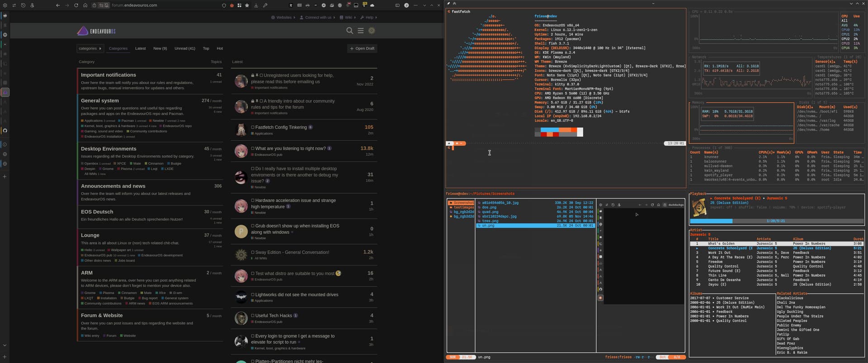
Task: Click the album art in Playback panel
Action: [x=699, y=207]
